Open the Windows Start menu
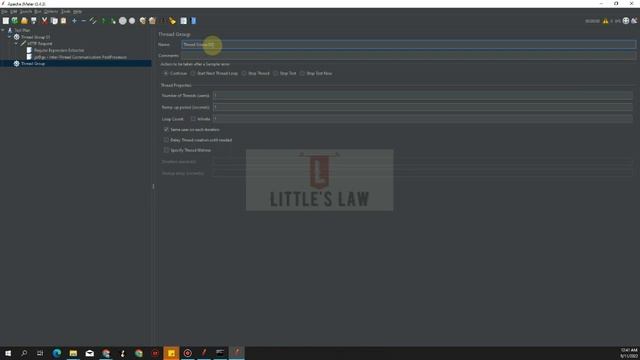640x360 pixels. point(8,353)
